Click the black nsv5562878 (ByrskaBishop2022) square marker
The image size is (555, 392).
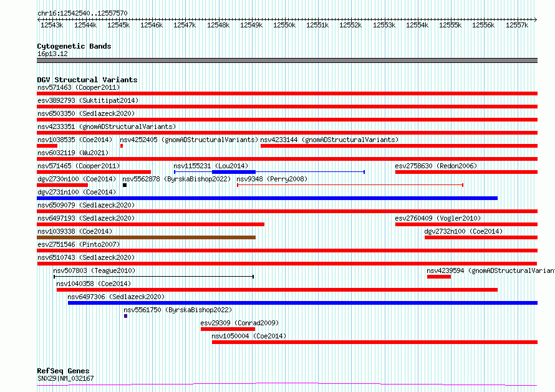point(125,185)
